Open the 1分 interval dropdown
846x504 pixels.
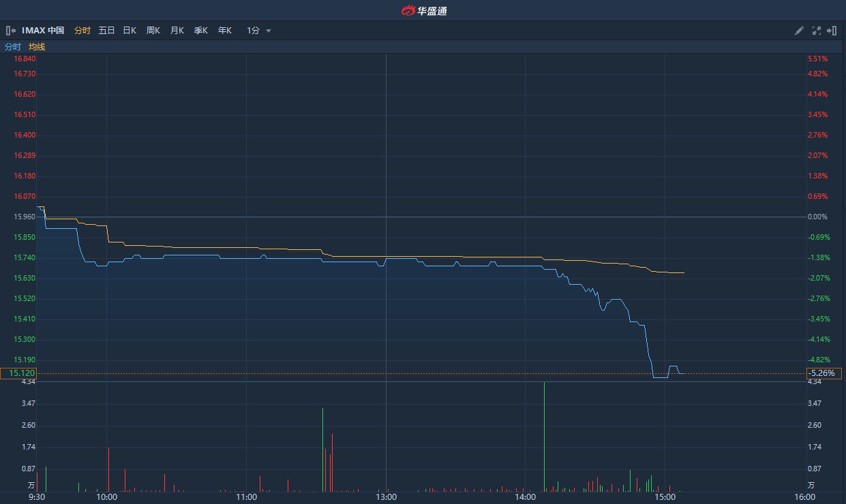259,31
